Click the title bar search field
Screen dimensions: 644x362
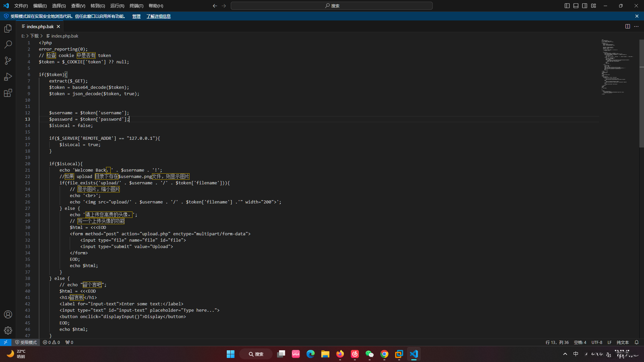[x=331, y=6]
